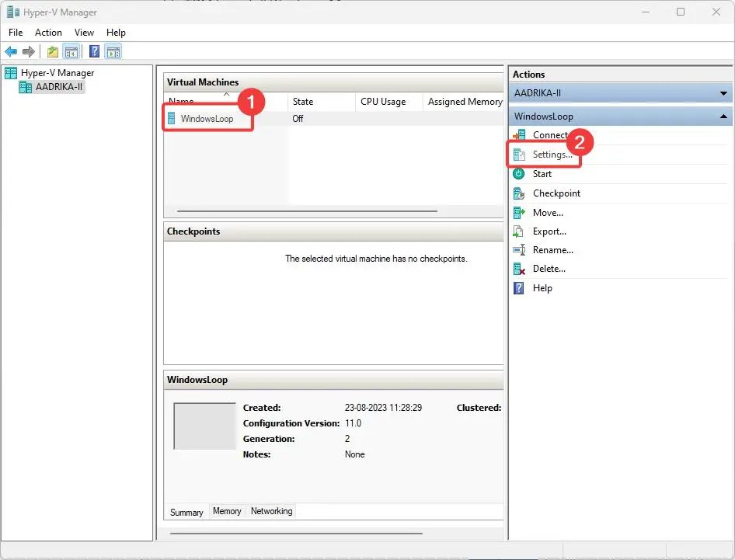Click the Move action icon
The height and width of the screenshot is (560, 735).
point(519,213)
